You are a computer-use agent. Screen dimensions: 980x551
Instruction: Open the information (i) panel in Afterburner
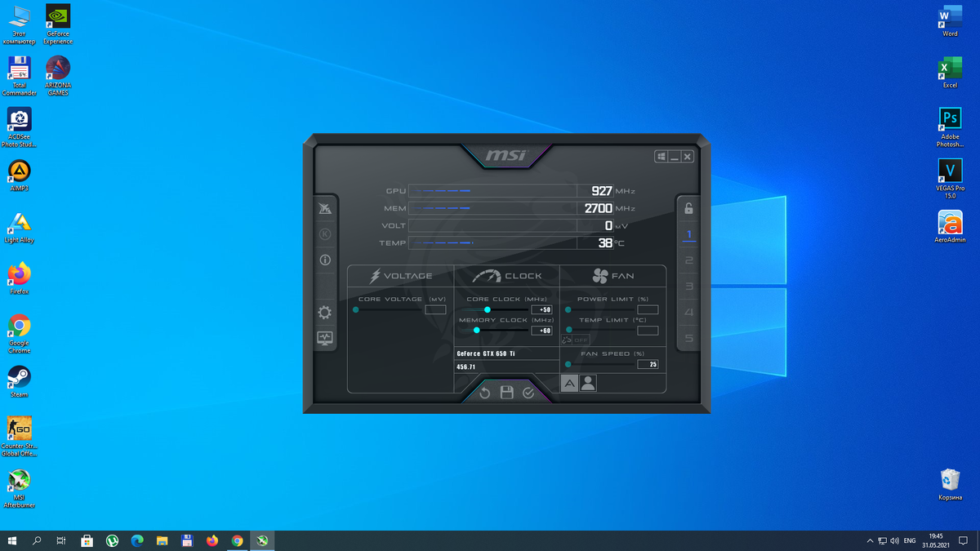[x=325, y=260]
